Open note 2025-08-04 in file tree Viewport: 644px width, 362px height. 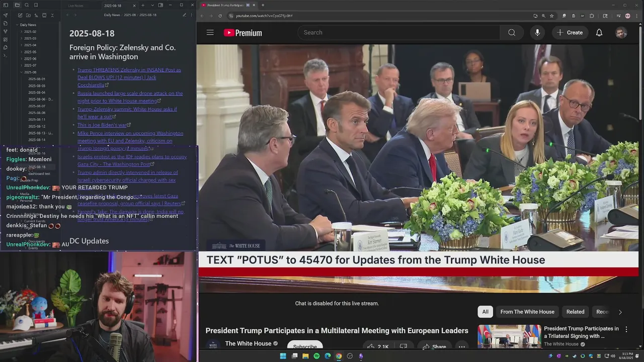(37, 93)
